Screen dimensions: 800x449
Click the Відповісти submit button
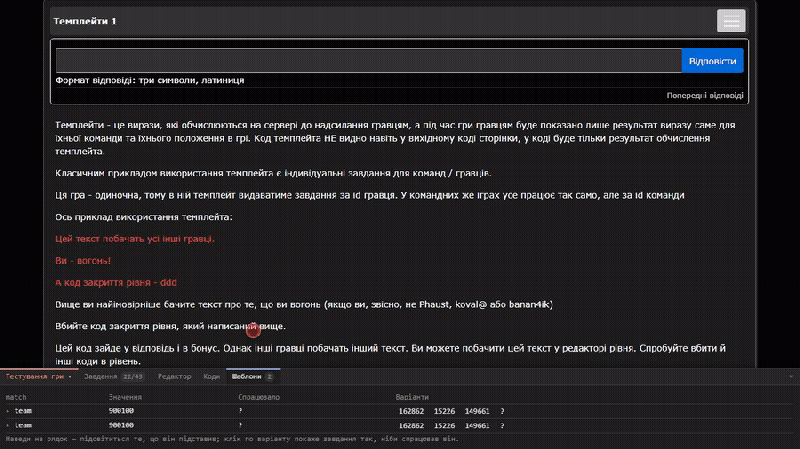712,61
